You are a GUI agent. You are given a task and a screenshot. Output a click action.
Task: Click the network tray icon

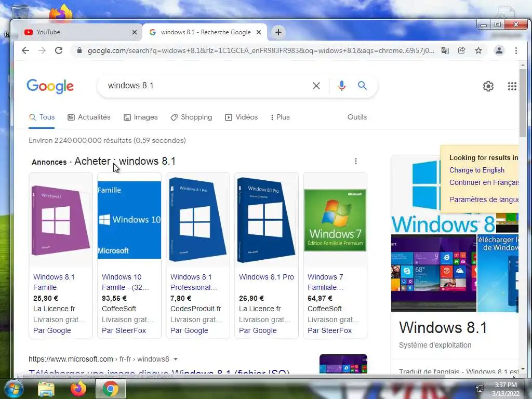(480, 389)
